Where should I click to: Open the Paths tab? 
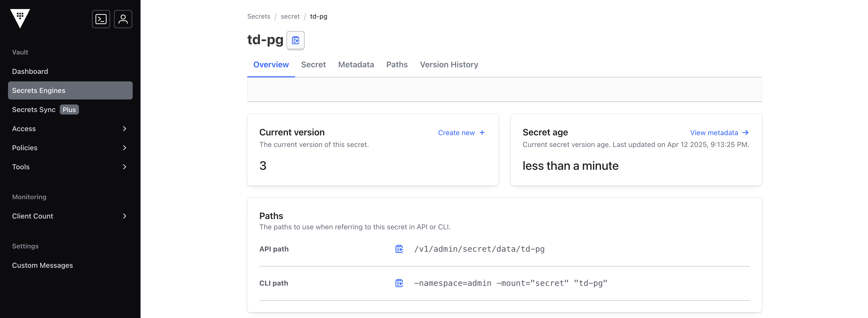pyautogui.click(x=397, y=64)
